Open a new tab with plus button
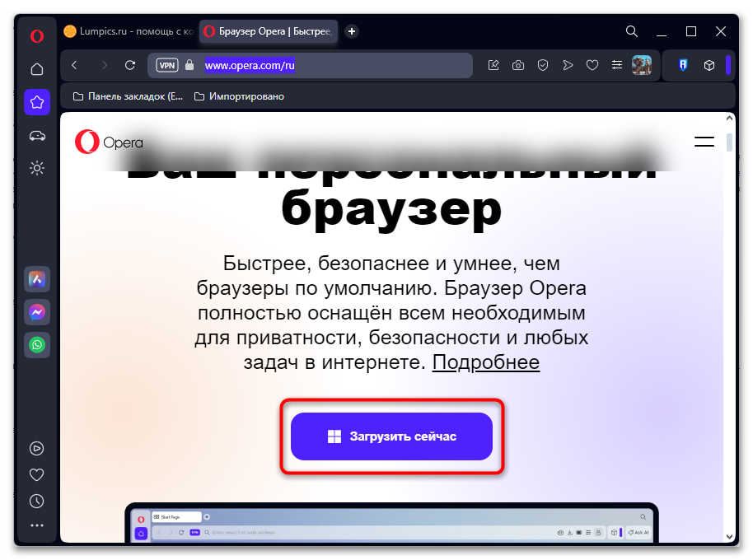This screenshot has width=753, height=560. click(352, 31)
